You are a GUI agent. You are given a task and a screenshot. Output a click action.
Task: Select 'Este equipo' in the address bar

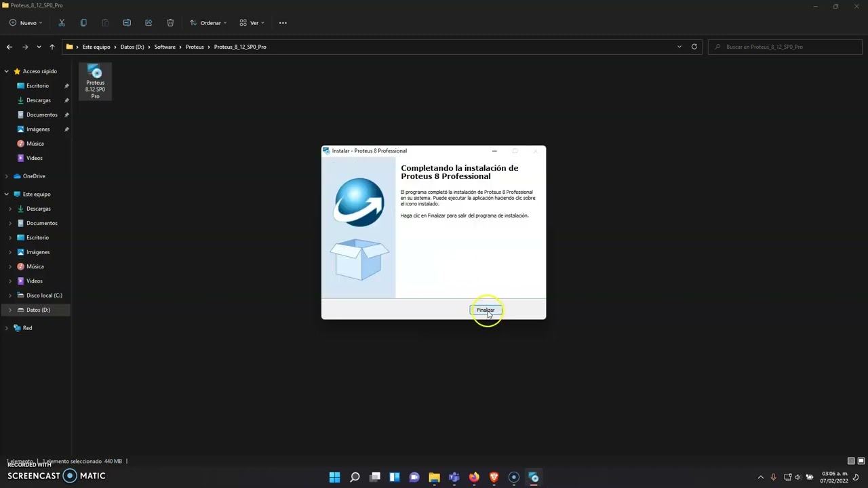pos(96,47)
